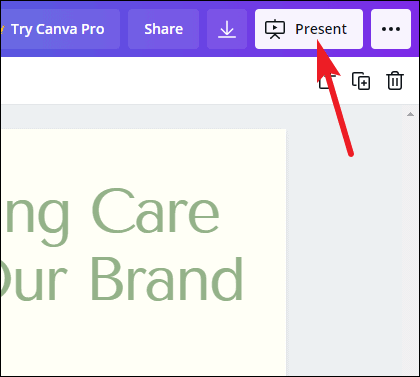Click the scroll-up arrow of the canvas scrollbar
This screenshot has width=420, height=377.
pyautogui.click(x=410, y=114)
